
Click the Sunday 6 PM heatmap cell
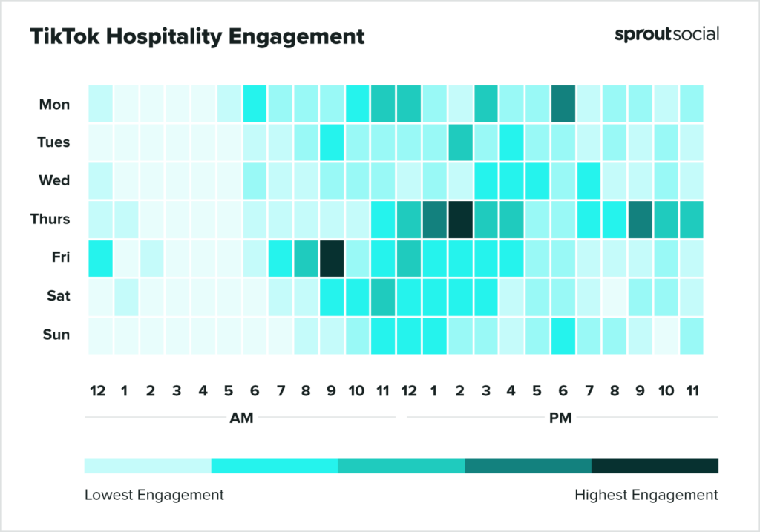[x=563, y=335]
